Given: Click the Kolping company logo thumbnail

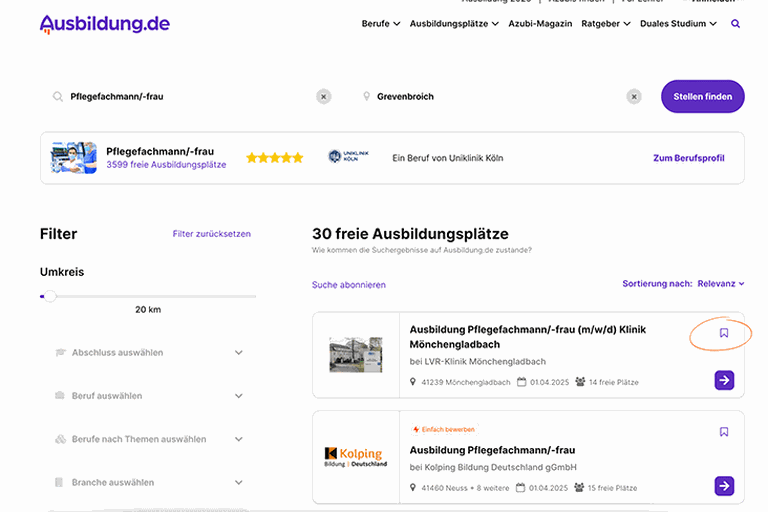Looking at the screenshot, I should (354, 457).
